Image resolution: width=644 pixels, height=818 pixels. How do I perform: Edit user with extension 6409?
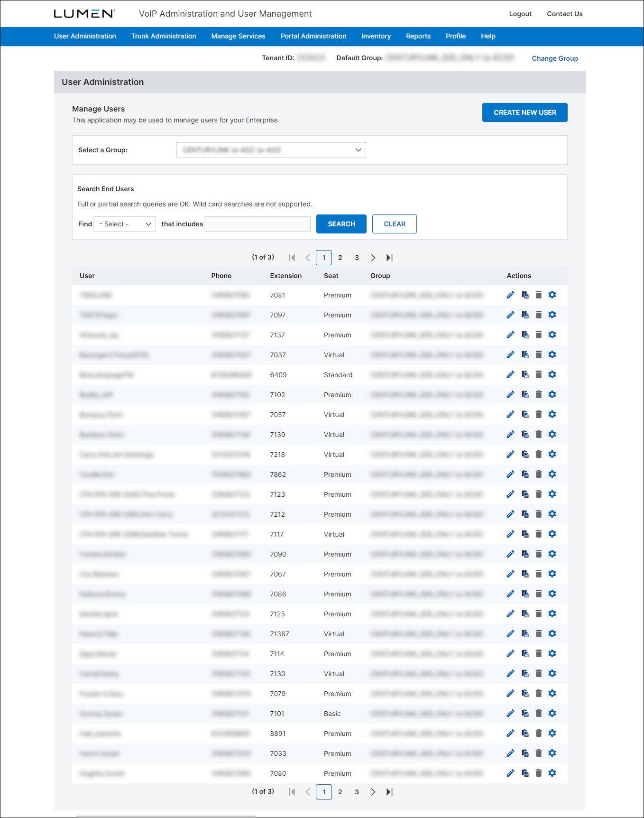point(510,375)
